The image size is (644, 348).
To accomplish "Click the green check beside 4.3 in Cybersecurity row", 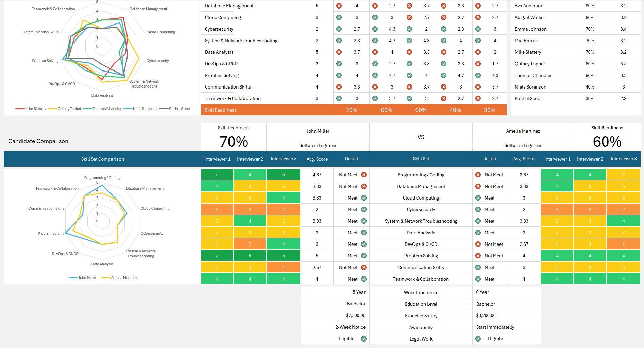I will 375,29.
